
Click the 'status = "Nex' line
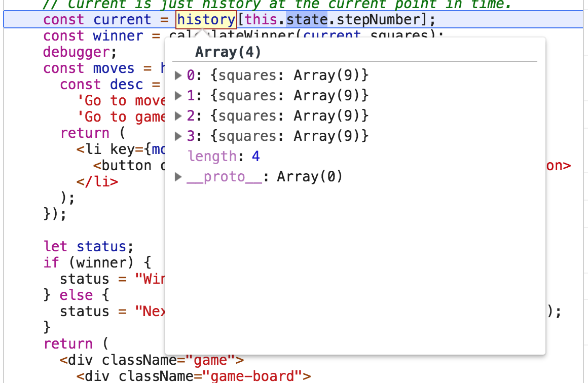point(113,312)
